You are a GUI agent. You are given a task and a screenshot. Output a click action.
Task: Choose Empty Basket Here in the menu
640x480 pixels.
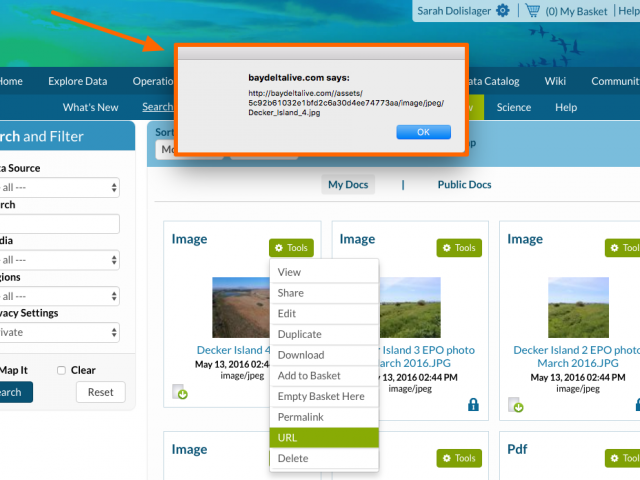coord(324,396)
